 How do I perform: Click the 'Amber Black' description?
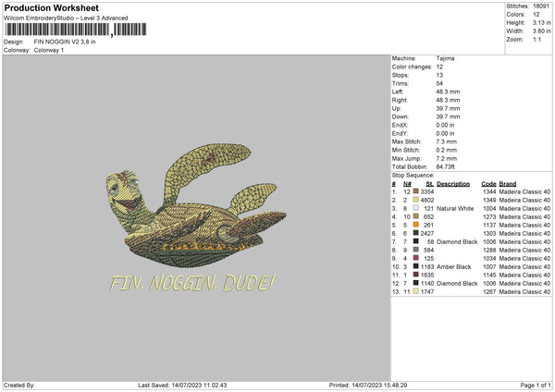click(454, 267)
